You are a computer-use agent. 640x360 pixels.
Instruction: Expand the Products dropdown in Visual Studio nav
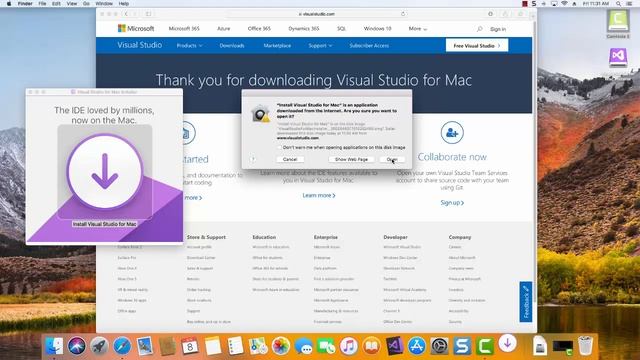189,46
